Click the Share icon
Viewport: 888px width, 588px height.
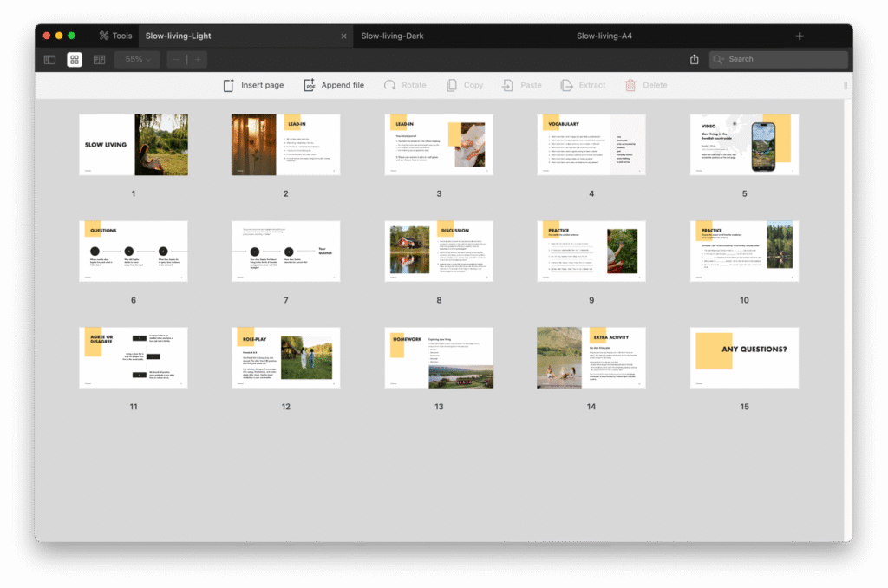(x=694, y=60)
